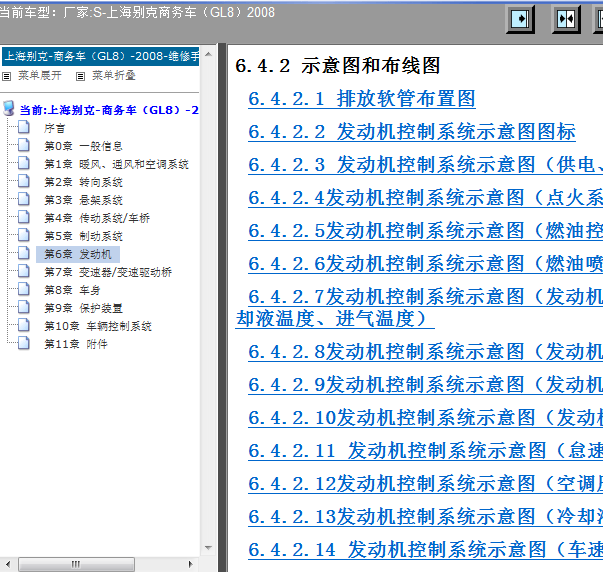This screenshot has height=572, width=603.
Task: Open chapter 第8章 车身
Action: pyautogui.click(x=72, y=290)
